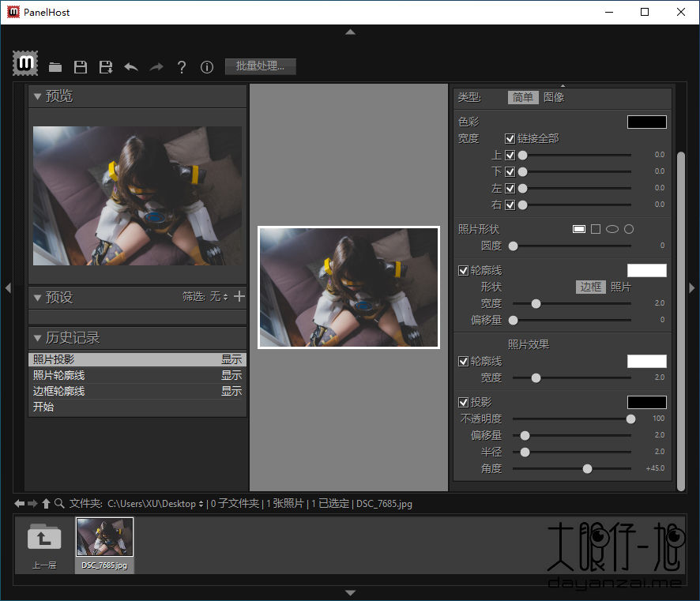Toggle the 左 width checkbox

pyautogui.click(x=510, y=188)
